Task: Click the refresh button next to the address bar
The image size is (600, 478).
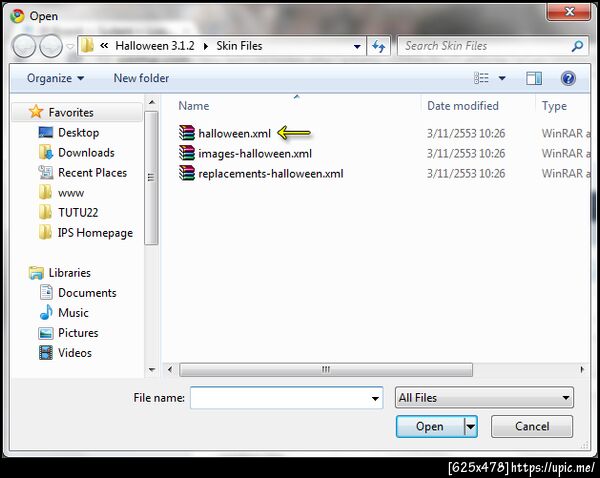Action: click(x=378, y=46)
